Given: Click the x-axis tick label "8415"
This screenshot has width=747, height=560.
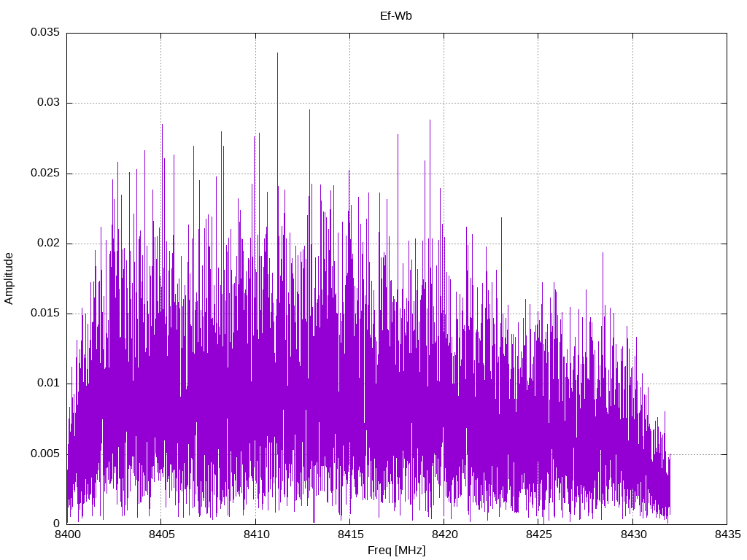Looking at the screenshot, I should click(x=350, y=534).
